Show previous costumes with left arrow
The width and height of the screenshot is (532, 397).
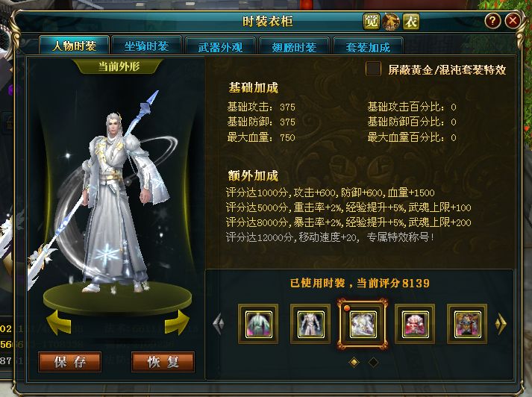219,324
